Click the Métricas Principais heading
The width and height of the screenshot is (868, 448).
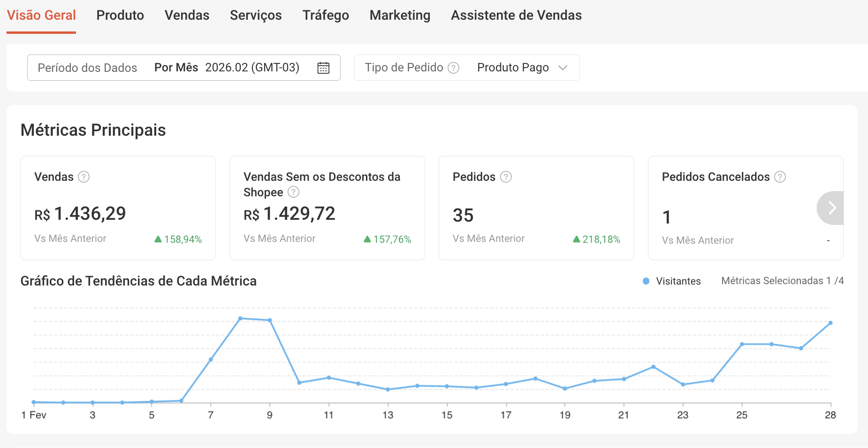93,130
